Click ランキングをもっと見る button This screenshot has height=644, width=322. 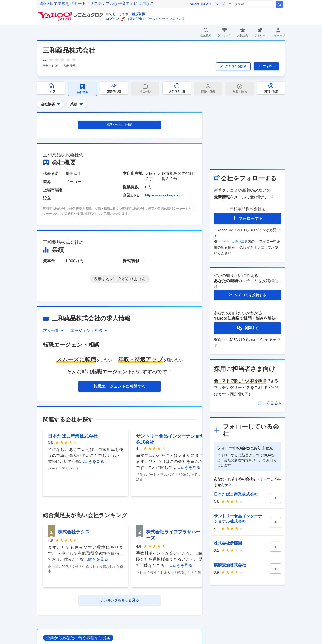(x=120, y=600)
